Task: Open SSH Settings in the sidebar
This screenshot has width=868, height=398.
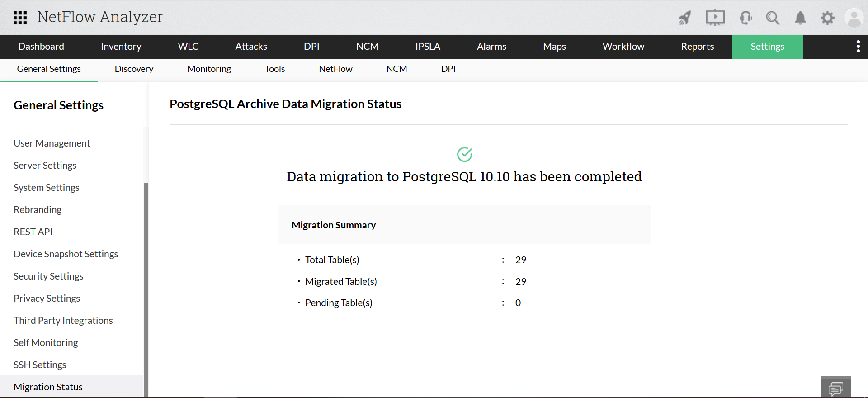Action: click(x=40, y=365)
